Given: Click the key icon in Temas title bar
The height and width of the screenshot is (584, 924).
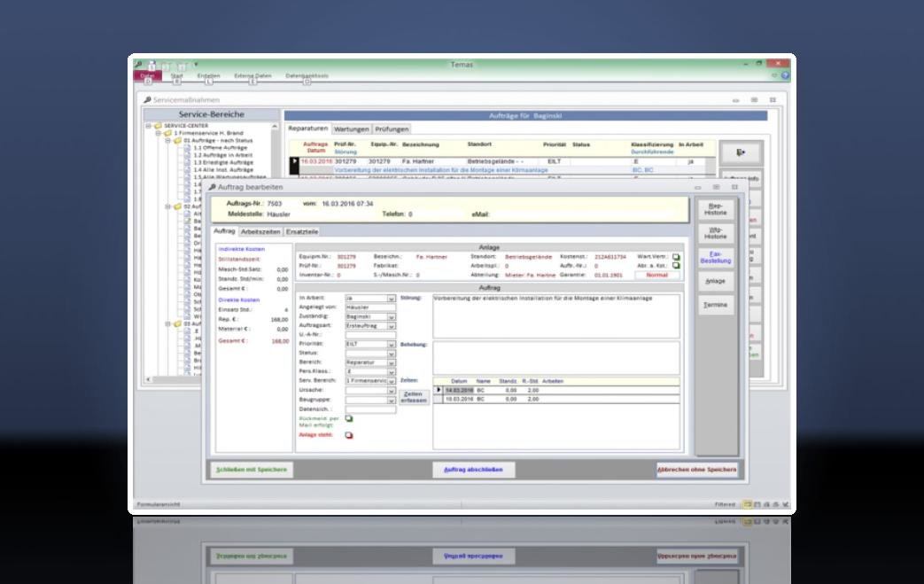Looking at the screenshot, I should (x=139, y=64).
